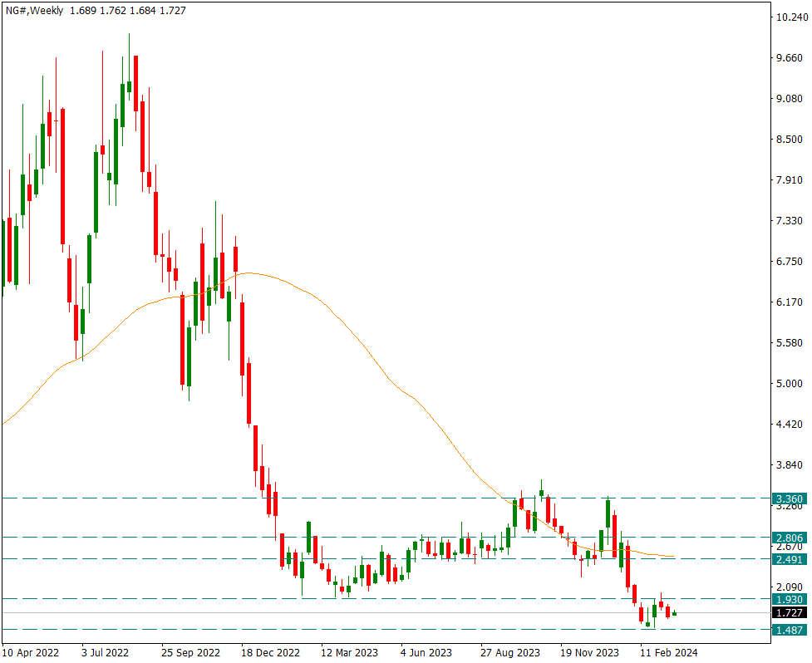Click the 6.170 price axis value
The image size is (812, 663).
click(790, 302)
